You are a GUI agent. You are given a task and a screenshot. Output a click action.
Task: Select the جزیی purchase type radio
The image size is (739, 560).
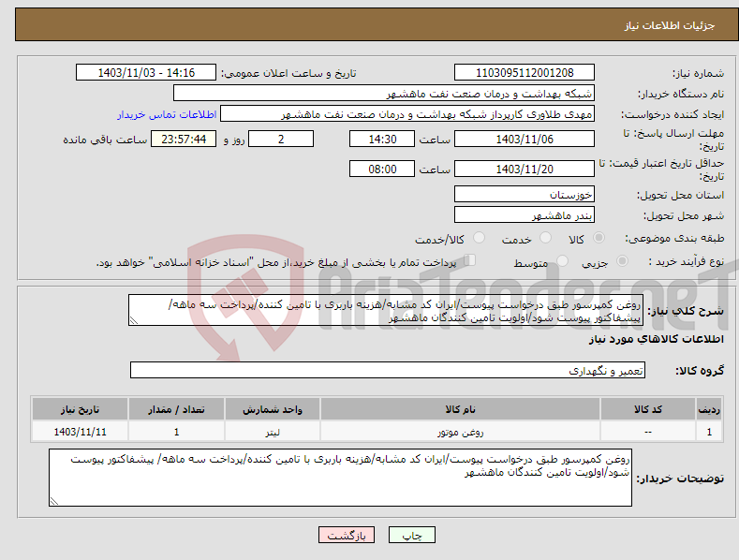click(622, 261)
